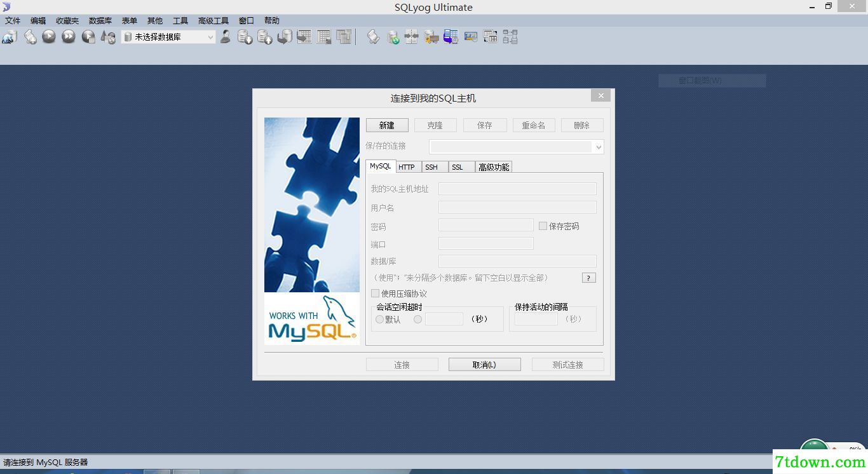The height and width of the screenshot is (474, 868).
Task: Click the 克隆 button
Action: 435,125
